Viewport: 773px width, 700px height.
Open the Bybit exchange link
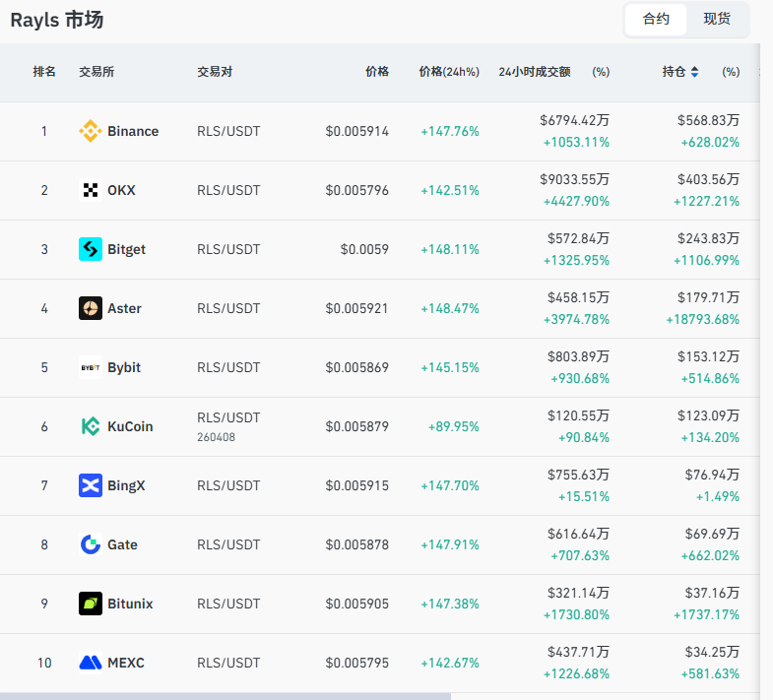124,368
